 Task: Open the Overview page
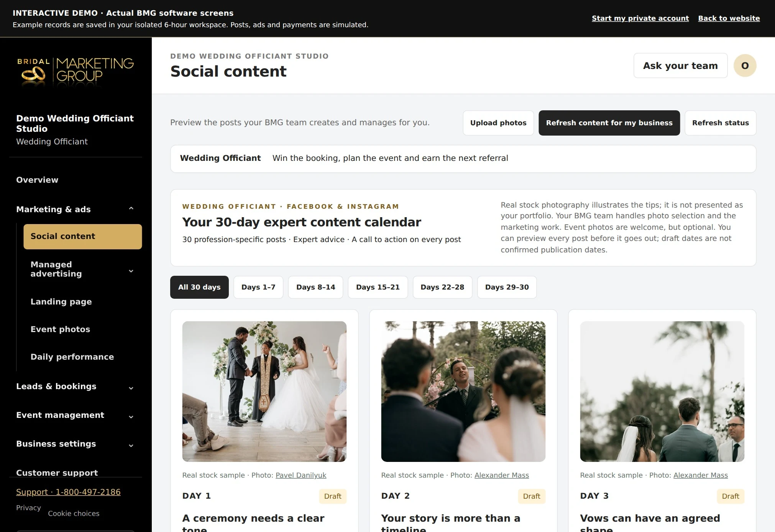click(37, 180)
